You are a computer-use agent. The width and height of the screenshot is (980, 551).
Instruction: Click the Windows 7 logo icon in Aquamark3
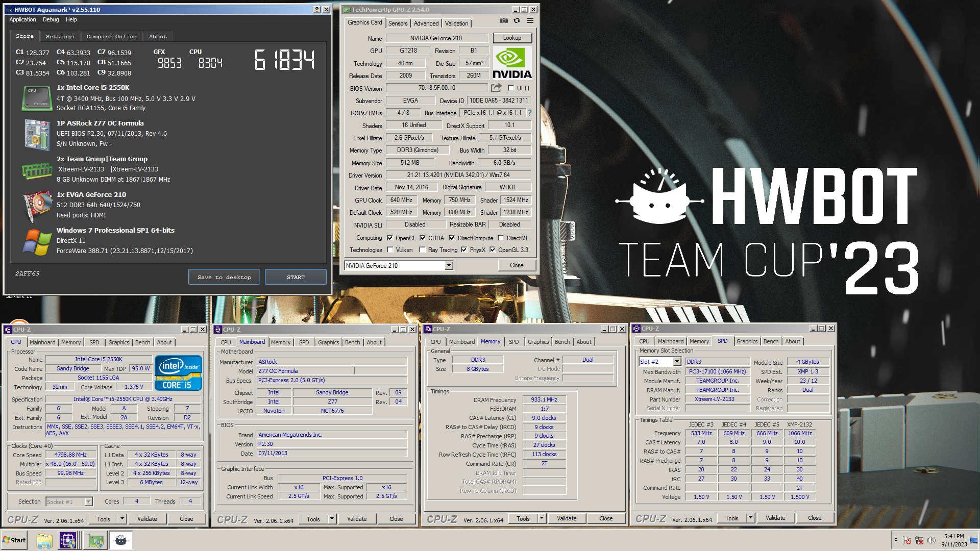pyautogui.click(x=37, y=241)
